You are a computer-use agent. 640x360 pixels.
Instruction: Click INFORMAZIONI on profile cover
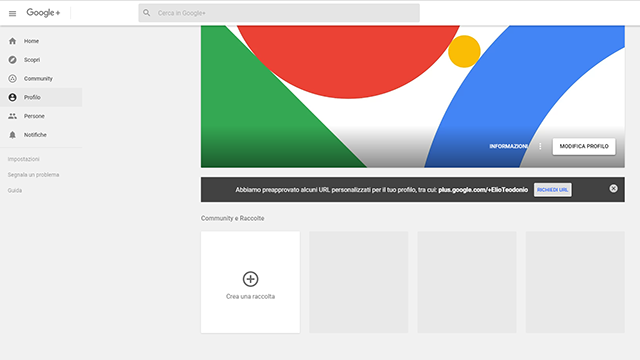click(508, 146)
